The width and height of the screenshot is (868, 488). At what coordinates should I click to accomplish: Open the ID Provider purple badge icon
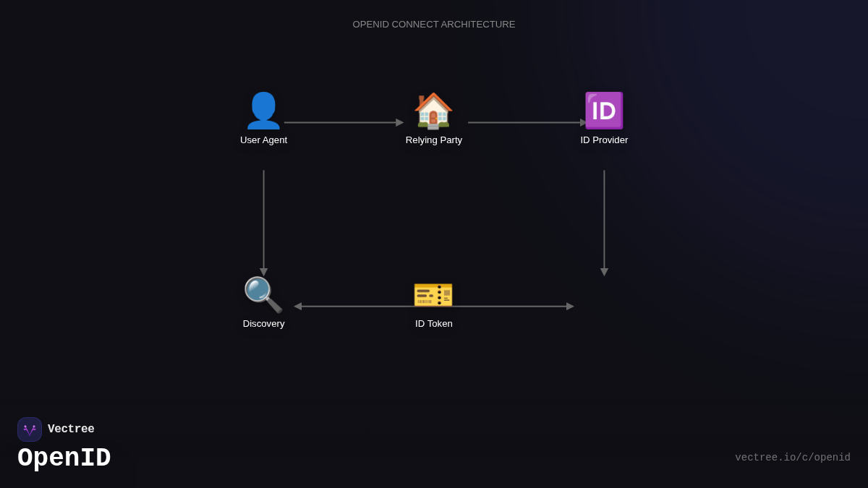coord(604,110)
